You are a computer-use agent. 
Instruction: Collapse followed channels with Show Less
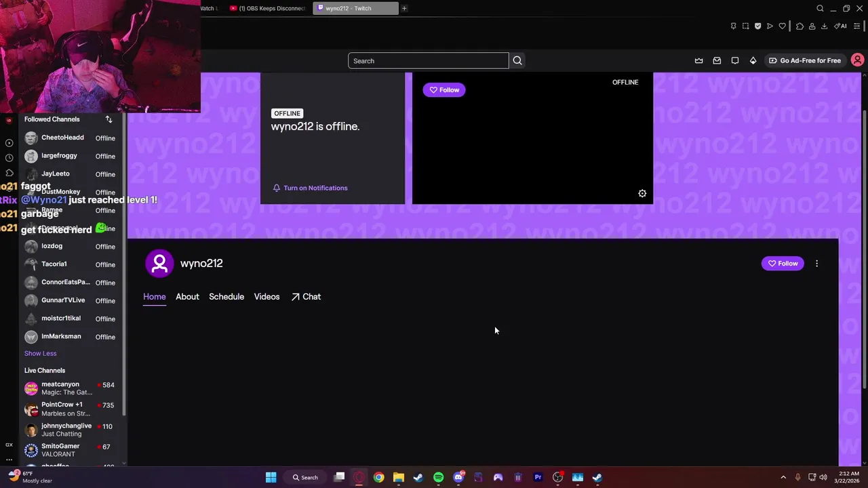[40, 353]
